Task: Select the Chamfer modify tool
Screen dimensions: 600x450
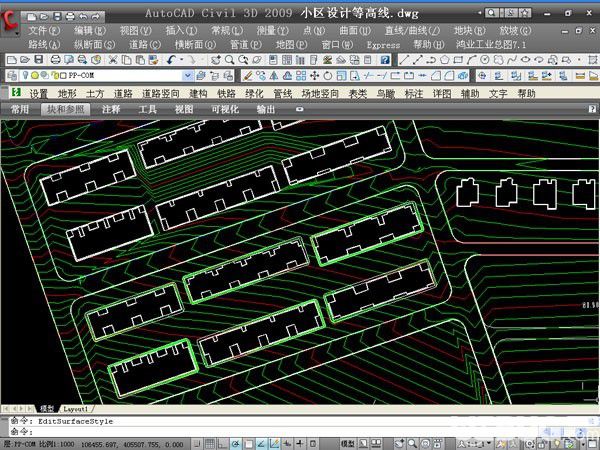Action: [436, 75]
